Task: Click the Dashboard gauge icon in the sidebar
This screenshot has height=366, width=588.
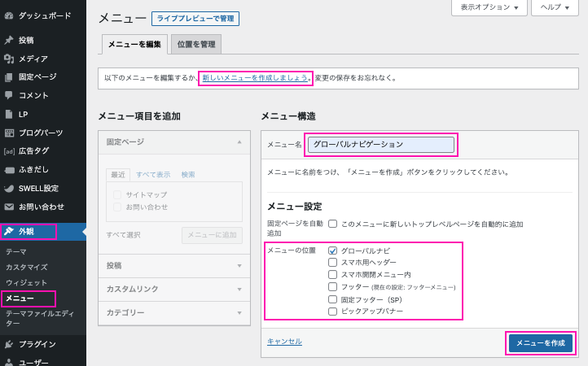Action: pos(9,15)
